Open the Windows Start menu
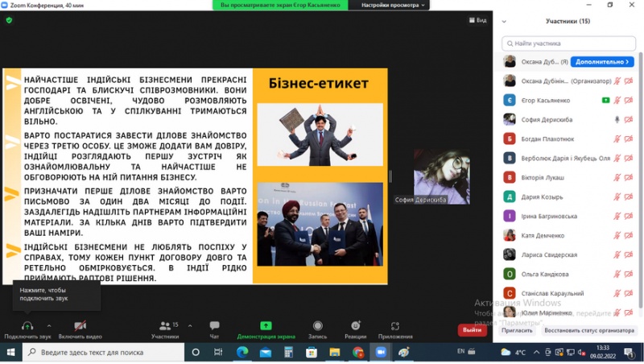Viewport: 644px width, 364px height. coord(10,352)
